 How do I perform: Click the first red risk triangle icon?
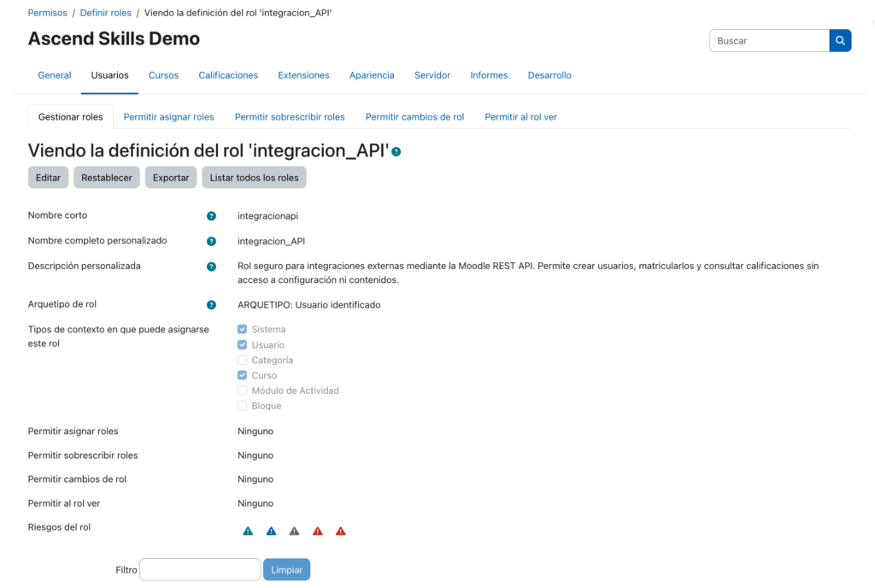(317, 531)
